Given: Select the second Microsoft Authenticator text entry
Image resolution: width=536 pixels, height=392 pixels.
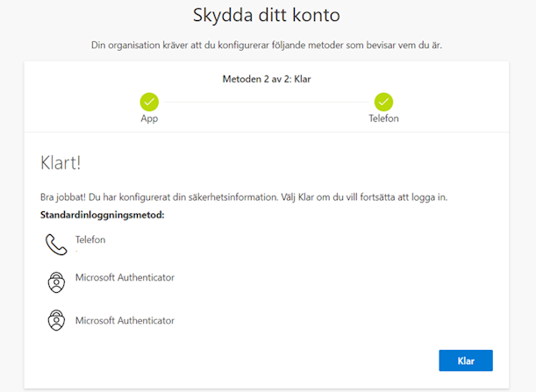Looking at the screenshot, I should pyautogui.click(x=125, y=320).
